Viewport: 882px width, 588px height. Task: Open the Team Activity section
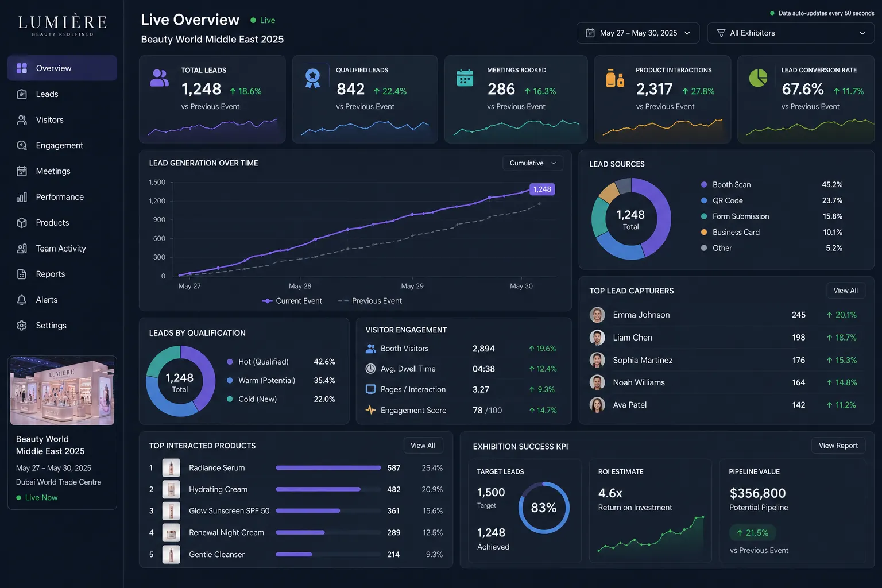tap(62, 249)
